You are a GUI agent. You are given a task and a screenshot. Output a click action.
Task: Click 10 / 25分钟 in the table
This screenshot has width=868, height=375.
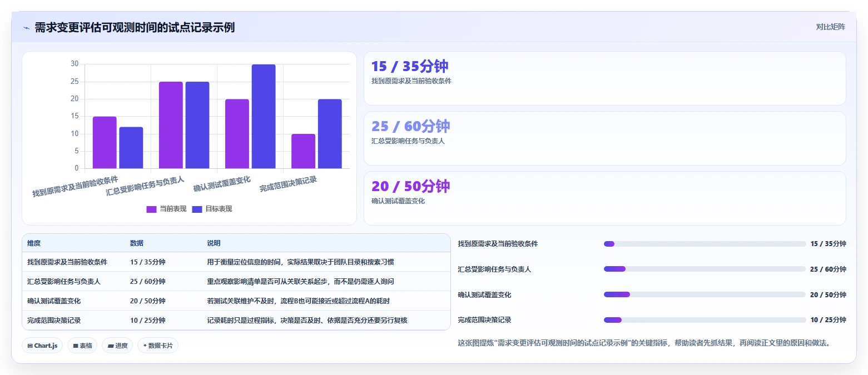tap(148, 321)
